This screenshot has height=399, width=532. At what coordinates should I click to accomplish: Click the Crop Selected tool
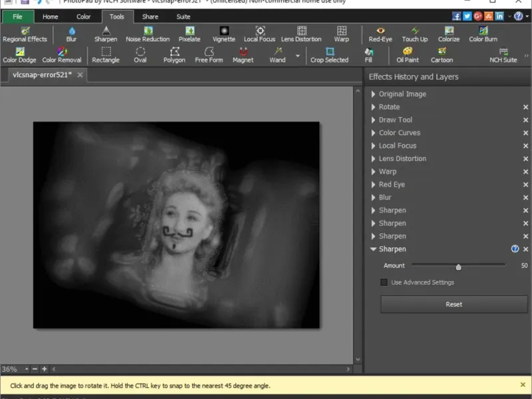click(x=329, y=55)
